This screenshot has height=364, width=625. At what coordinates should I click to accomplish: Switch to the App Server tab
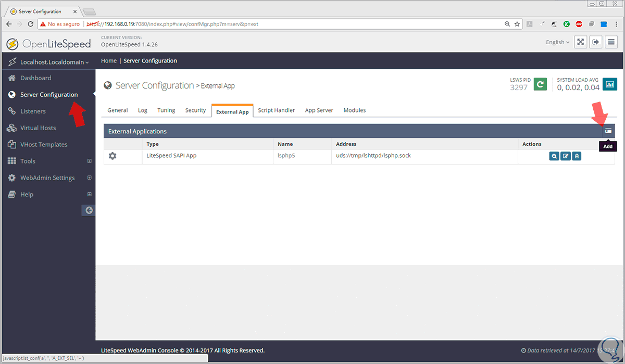pyautogui.click(x=319, y=110)
